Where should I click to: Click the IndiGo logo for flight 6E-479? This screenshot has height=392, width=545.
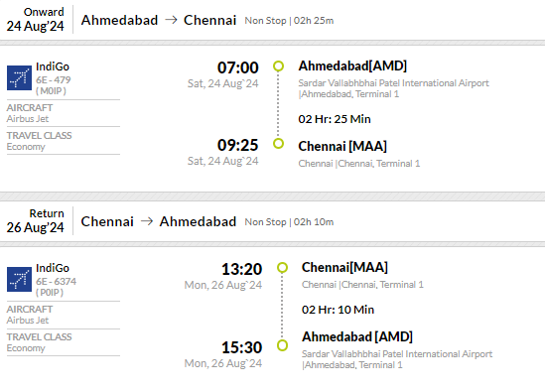(x=19, y=77)
